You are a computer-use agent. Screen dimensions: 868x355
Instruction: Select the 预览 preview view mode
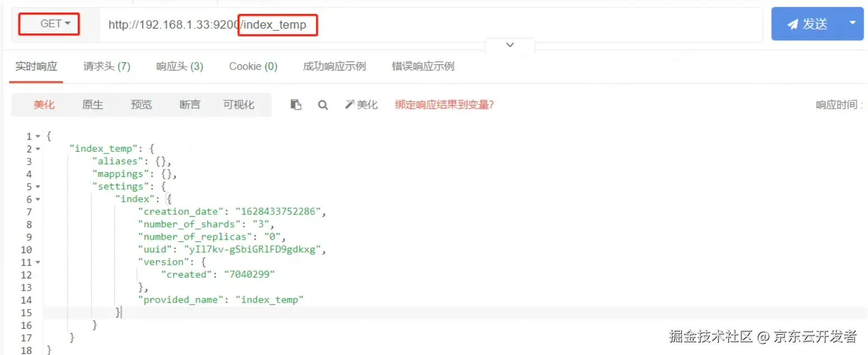141,105
